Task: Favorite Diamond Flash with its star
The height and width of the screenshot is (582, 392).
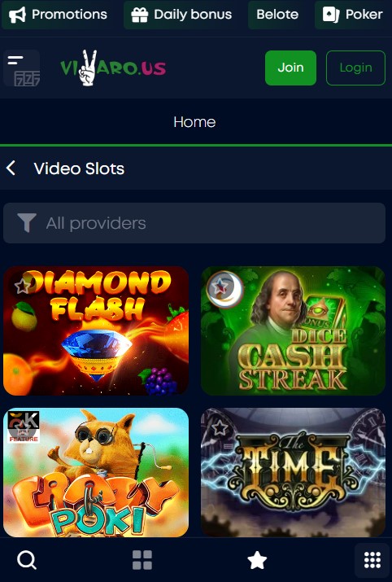Action: coord(22,287)
